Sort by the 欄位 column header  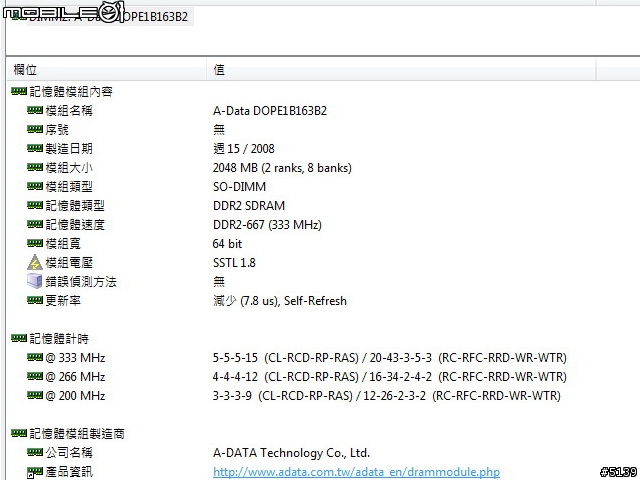point(107,69)
